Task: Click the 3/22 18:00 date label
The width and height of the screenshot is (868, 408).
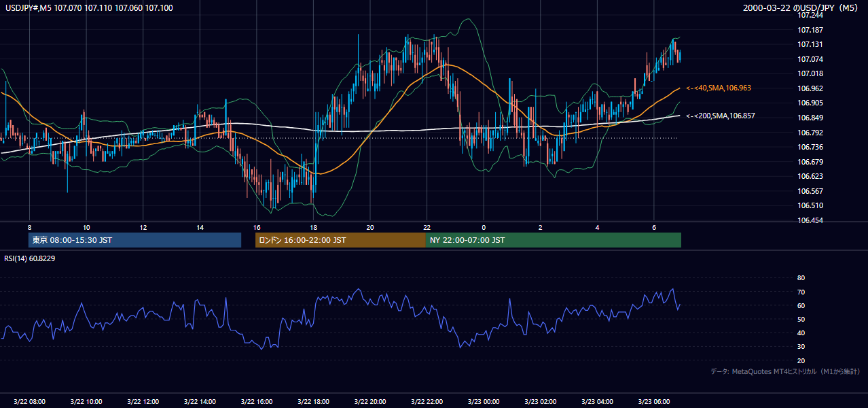Action: pos(313,402)
